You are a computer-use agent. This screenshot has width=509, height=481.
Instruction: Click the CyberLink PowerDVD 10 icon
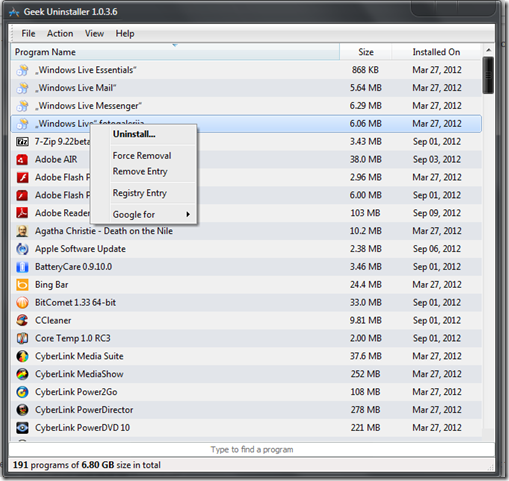(x=22, y=428)
